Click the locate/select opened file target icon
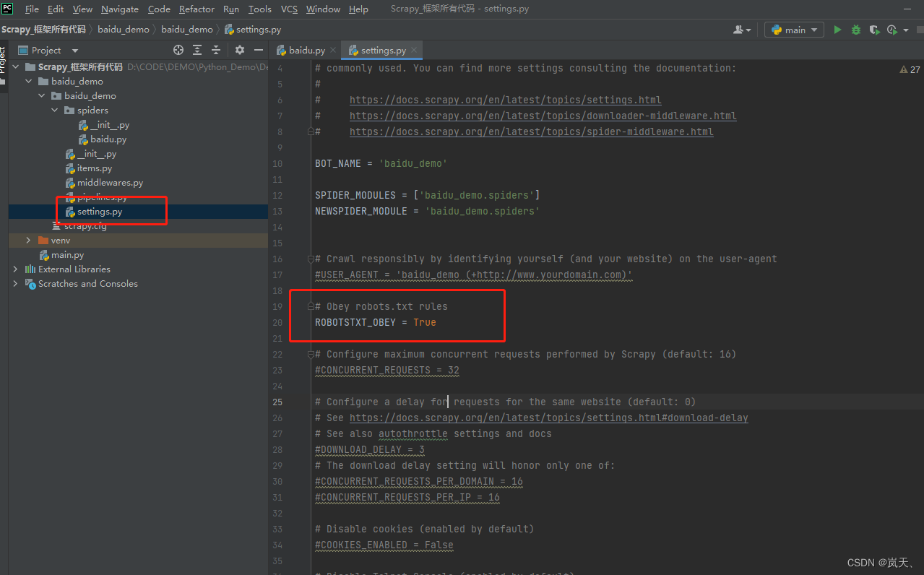Screen dimensions: 924x575 178,50
